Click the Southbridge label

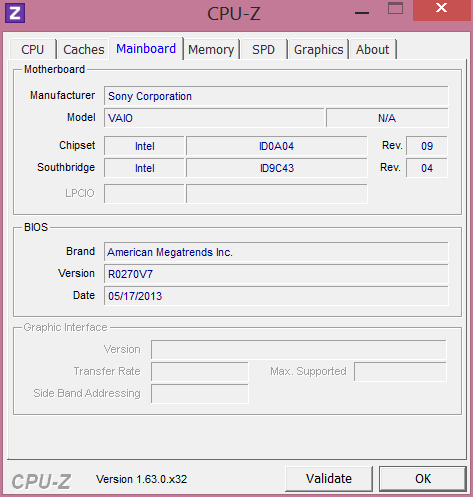(66, 167)
